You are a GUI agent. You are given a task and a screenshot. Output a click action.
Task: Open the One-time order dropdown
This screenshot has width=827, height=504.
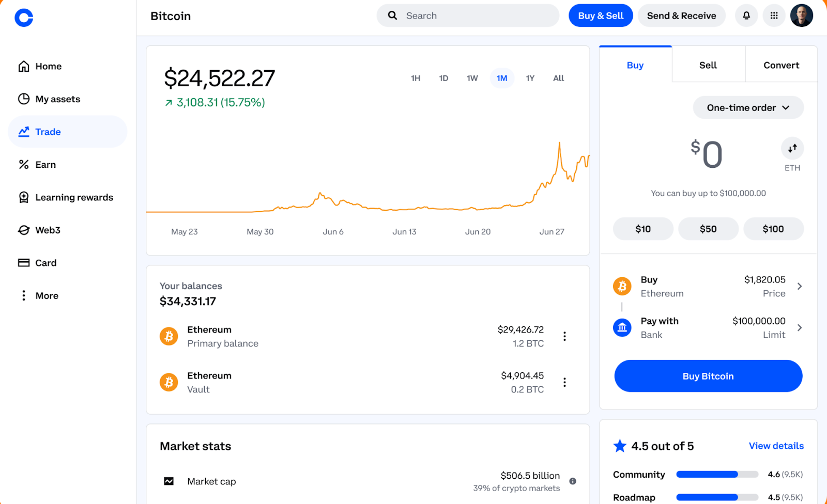pyautogui.click(x=748, y=107)
